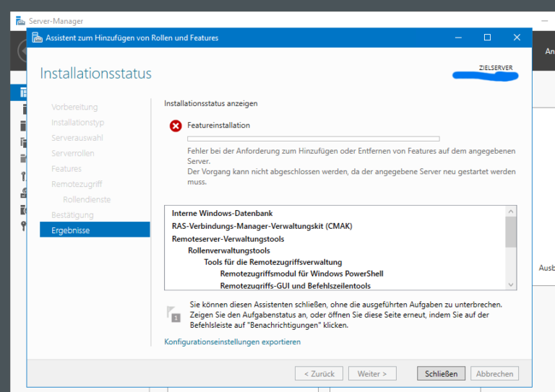Select Bestätigung step in sidebar
This screenshot has width=555, height=392.
click(x=72, y=215)
